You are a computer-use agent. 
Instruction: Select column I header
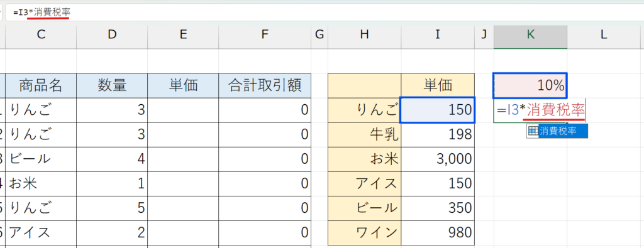[438, 35]
